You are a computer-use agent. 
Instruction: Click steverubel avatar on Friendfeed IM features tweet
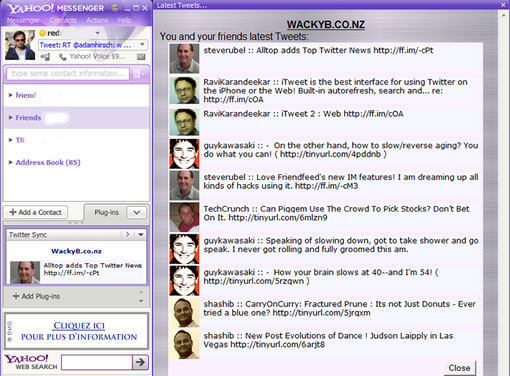(184, 185)
